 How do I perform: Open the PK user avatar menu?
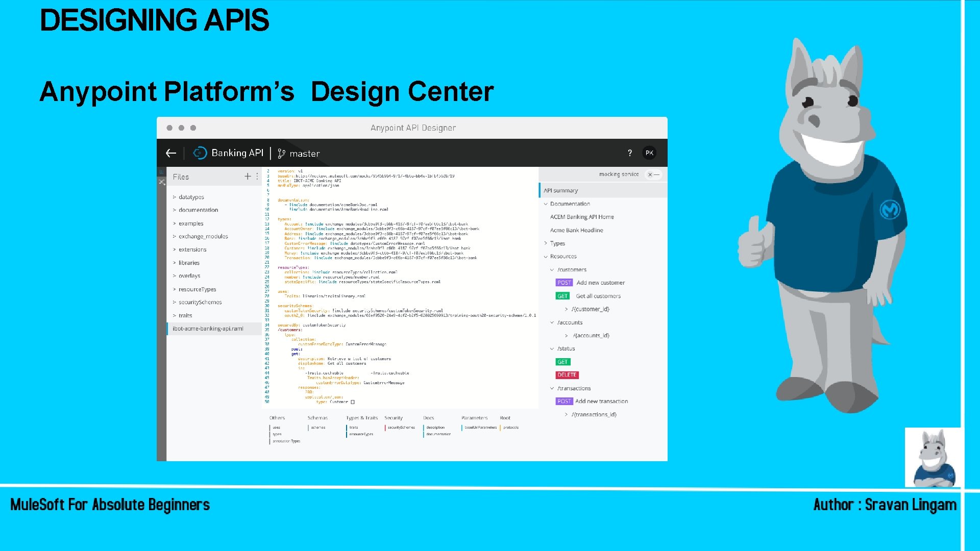pos(649,153)
